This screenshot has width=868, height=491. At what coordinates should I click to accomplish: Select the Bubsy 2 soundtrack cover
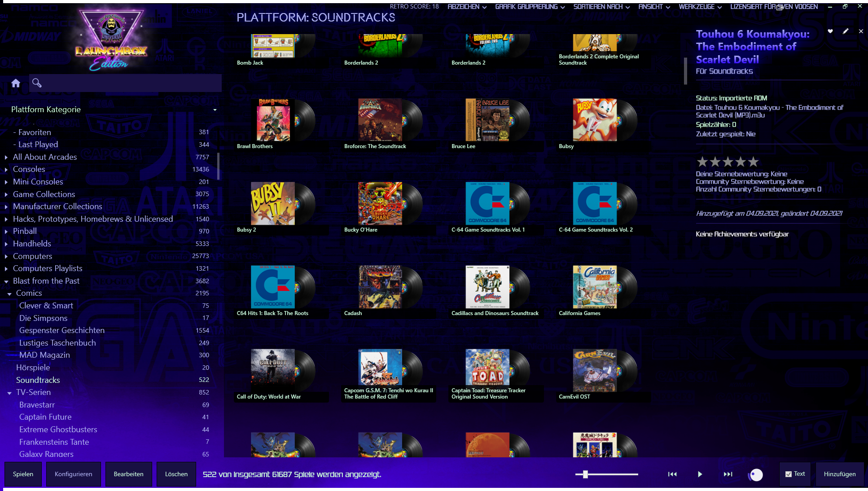click(272, 203)
